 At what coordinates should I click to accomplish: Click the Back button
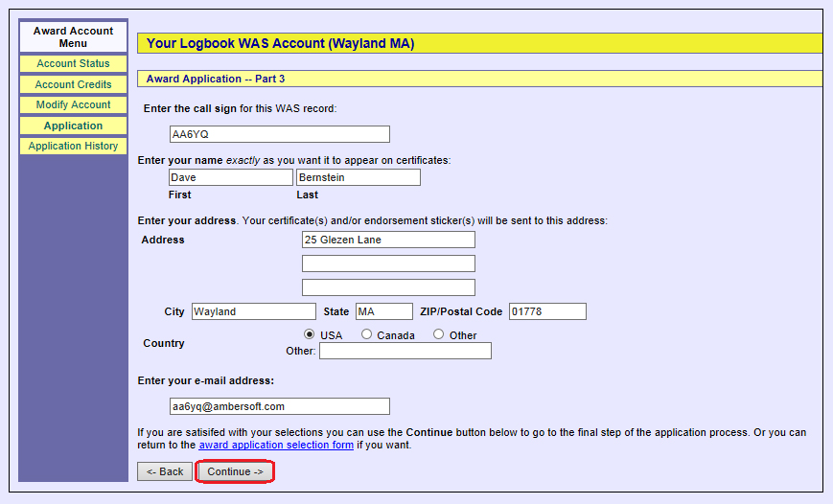(165, 471)
